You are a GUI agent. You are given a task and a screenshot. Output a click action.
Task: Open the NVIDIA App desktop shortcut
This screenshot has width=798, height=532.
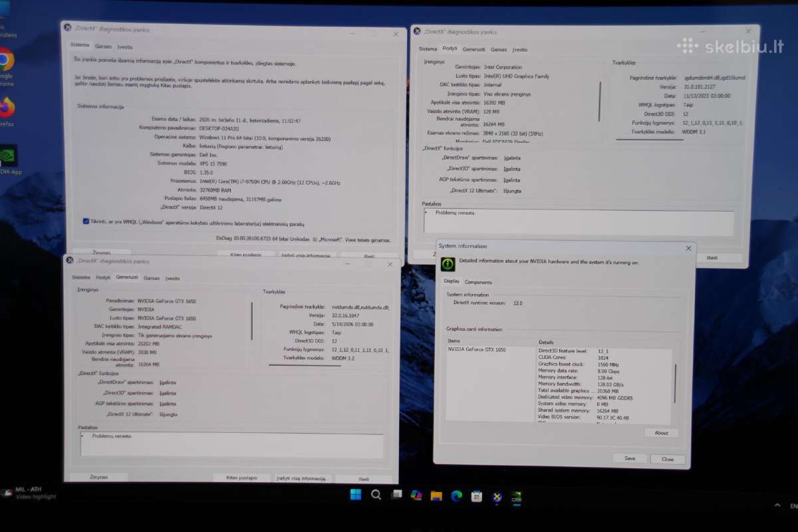[9, 160]
